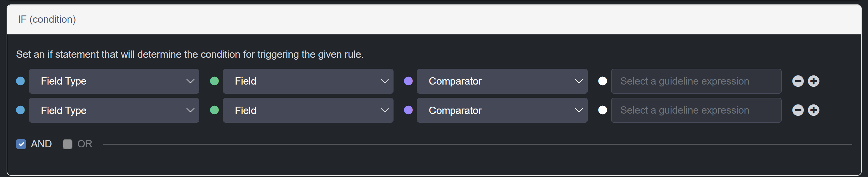Enable the OR checkbox
Image resolution: width=868 pixels, height=177 pixels.
[x=67, y=144]
